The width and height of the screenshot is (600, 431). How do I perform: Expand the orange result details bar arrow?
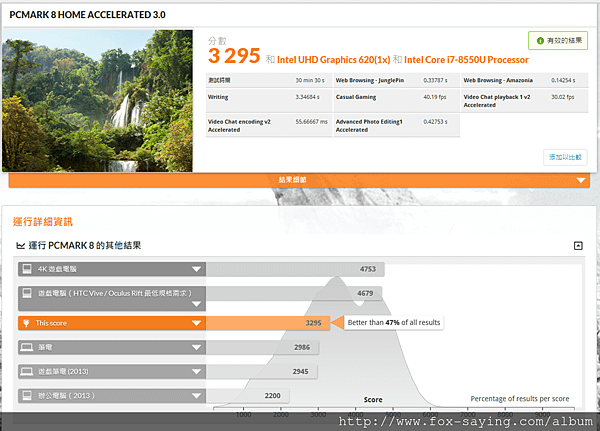coord(581,180)
